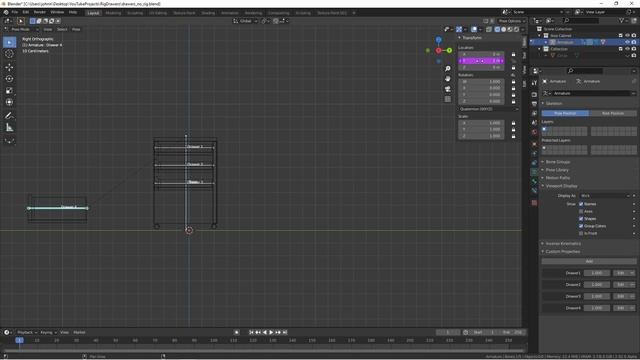Image resolution: width=640 pixels, height=360 pixels.
Task: Open the Edit menu
Action: pyautogui.click(x=26, y=12)
